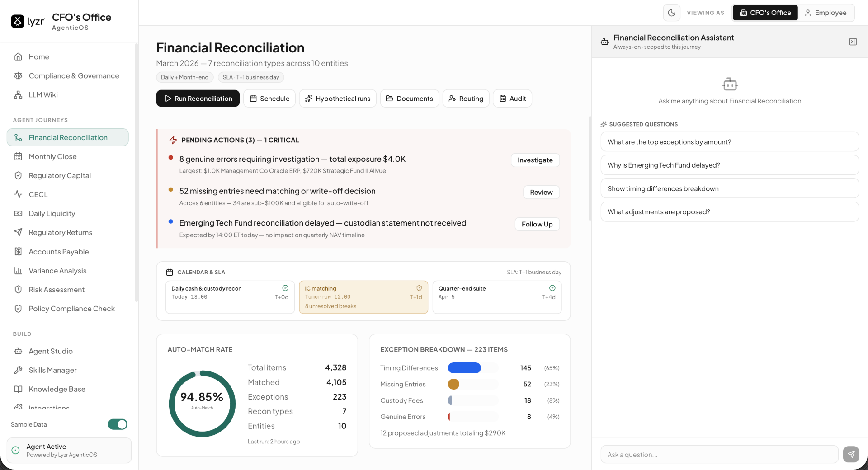Open the Routing tab
This screenshot has width=868, height=470.
466,99
